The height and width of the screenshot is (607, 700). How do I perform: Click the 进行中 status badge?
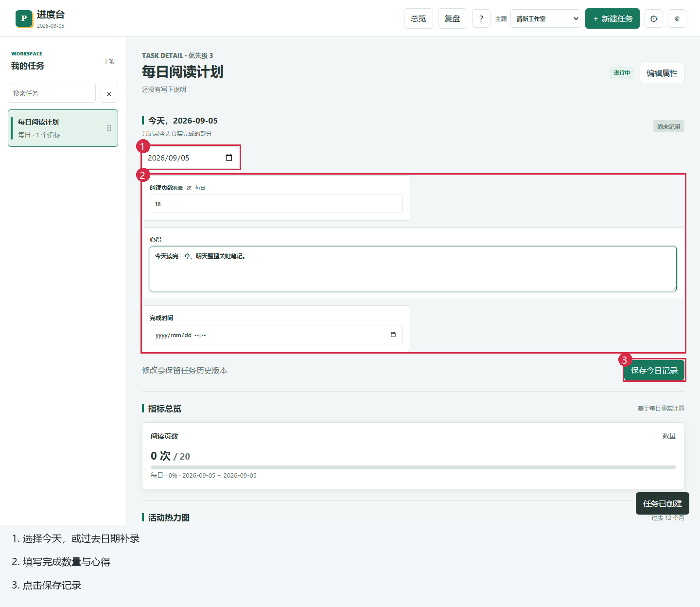(622, 72)
